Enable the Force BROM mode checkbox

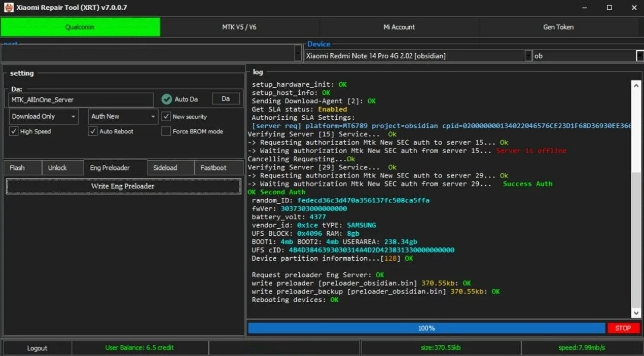(166, 131)
